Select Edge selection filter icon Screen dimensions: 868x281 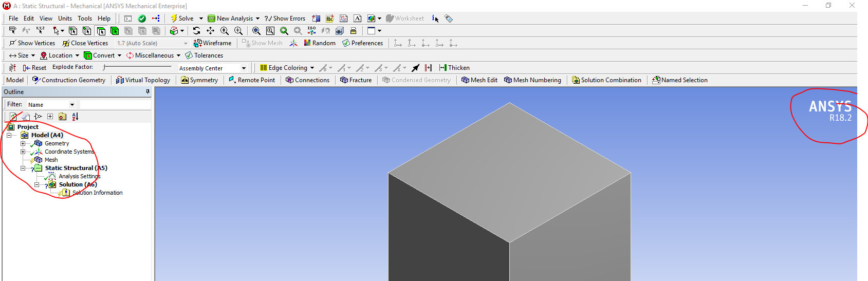click(x=87, y=31)
